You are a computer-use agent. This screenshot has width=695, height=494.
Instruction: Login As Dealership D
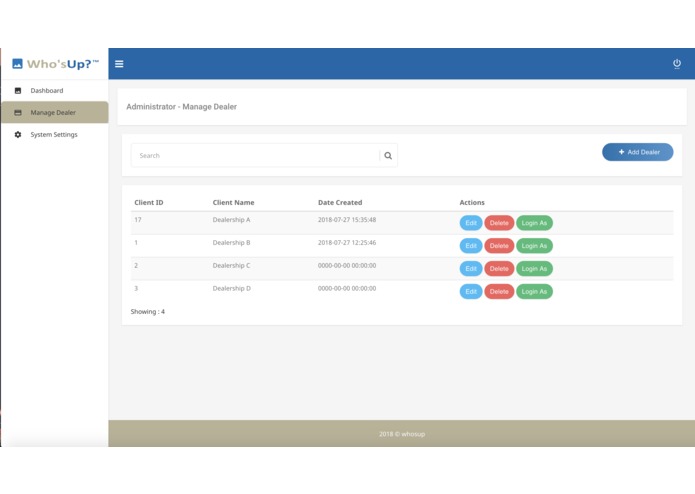[x=535, y=292]
